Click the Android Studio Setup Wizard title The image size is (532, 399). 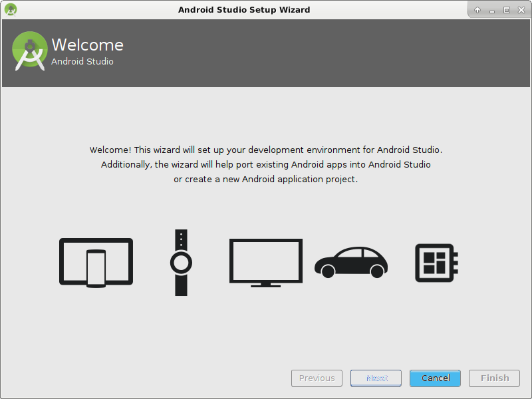click(x=244, y=9)
